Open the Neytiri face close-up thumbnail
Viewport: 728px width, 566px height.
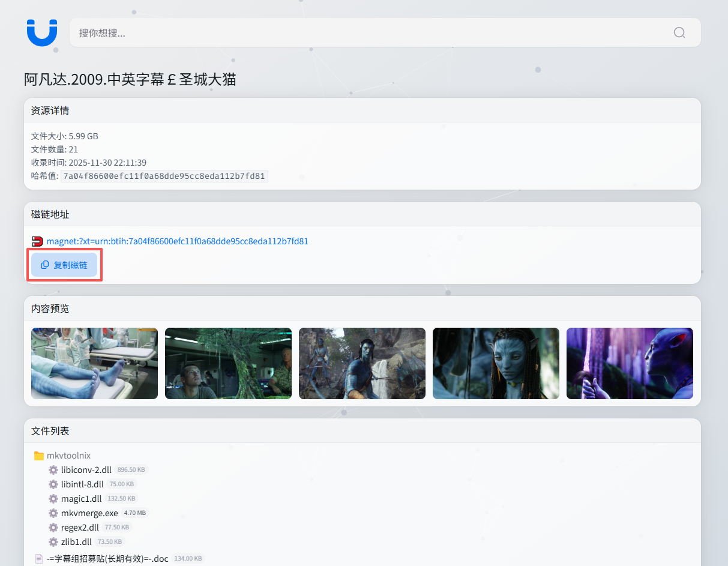point(496,363)
